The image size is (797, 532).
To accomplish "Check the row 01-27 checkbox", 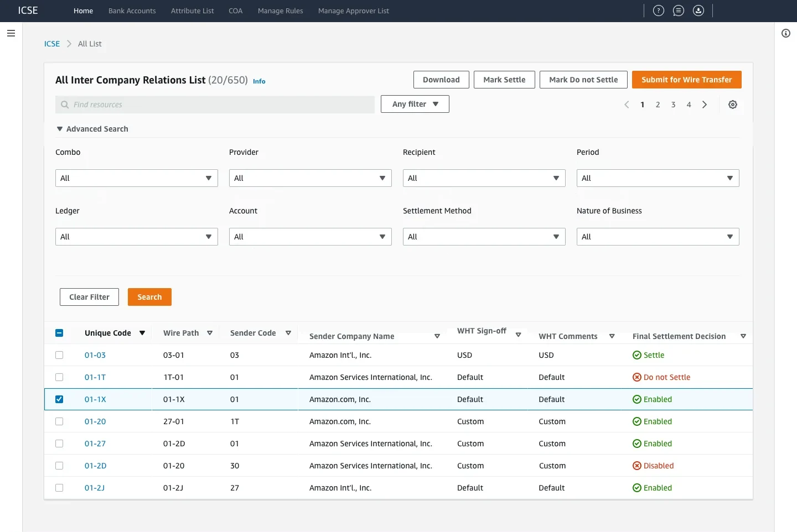I will [x=59, y=444].
